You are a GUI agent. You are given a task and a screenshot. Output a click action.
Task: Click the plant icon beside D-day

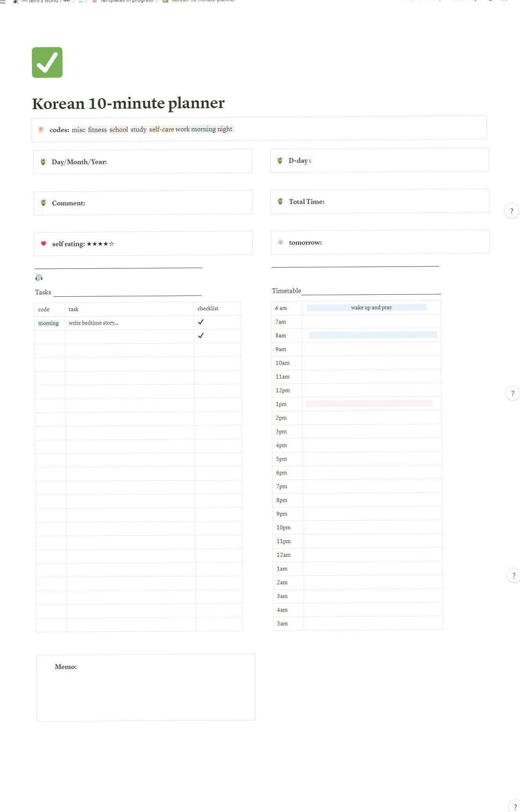coord(280,160)
